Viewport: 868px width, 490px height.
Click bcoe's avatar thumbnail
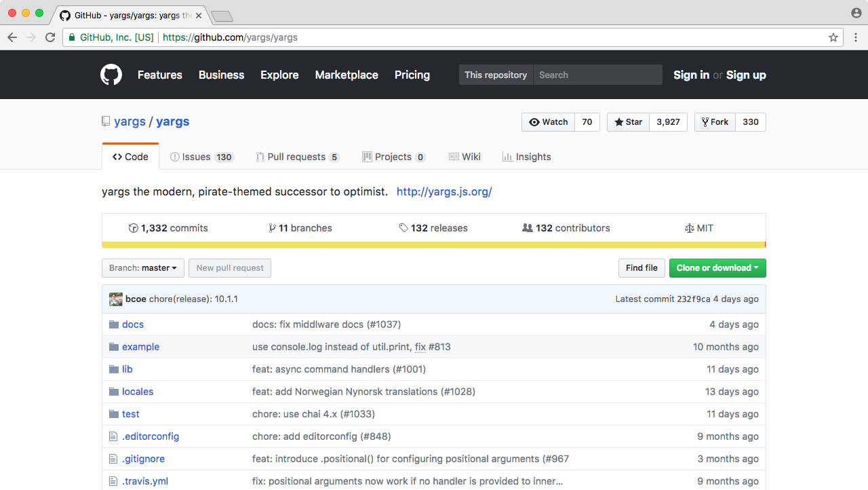click(x=116, y=299)
